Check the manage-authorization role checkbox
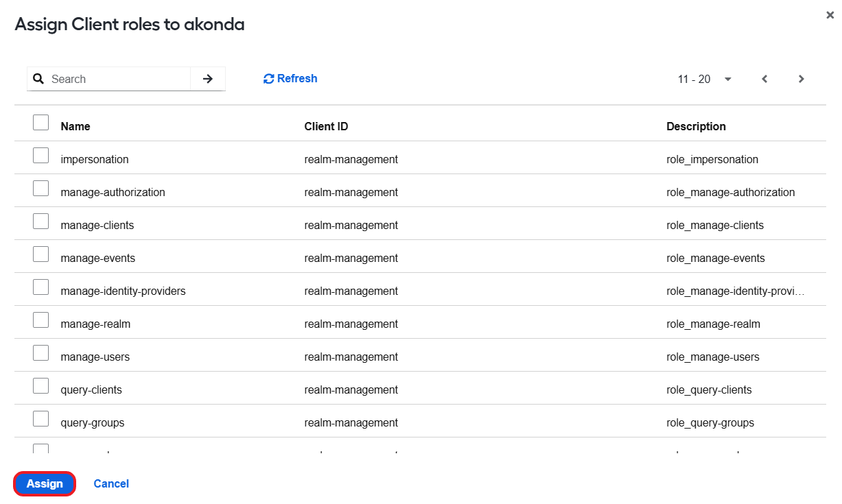Viewport: 842px width, 504px height. (41, 189)
